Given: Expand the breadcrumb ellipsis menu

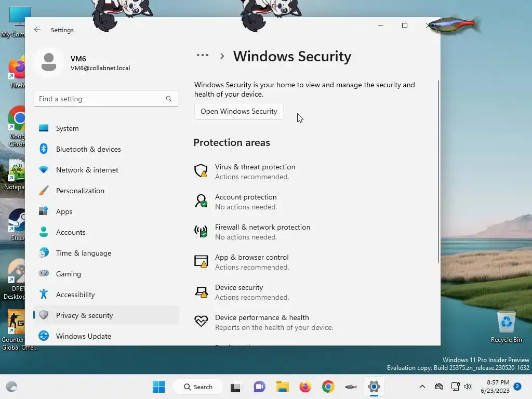Looking at the screenshot, I should coord(203,55).
